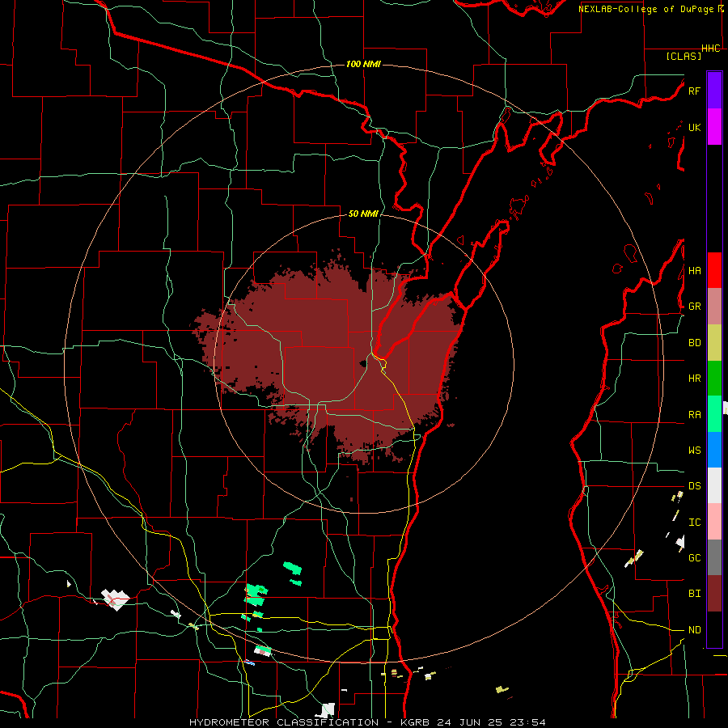Click the GR legend label
This screenshot has width=728, height=728.
(695, 307)
